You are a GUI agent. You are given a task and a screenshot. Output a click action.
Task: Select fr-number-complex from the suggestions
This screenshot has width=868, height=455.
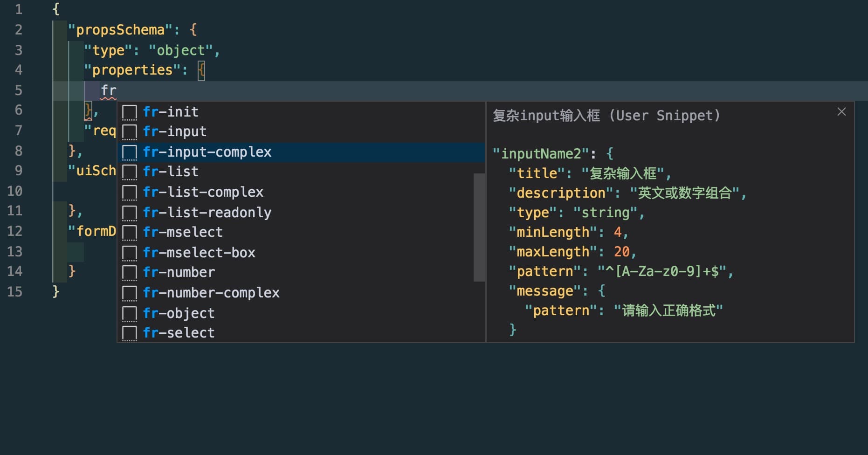pos(211,293)
